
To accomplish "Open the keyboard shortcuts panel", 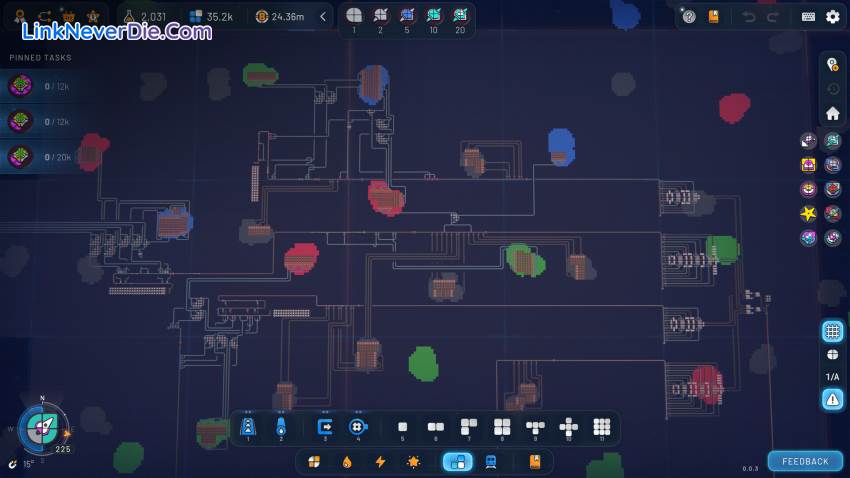I will tap(808, 16).
